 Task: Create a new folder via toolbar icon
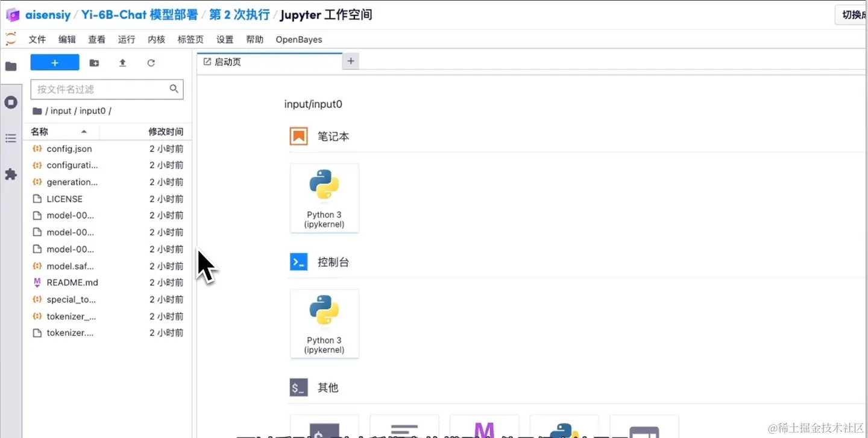[x=94, y=63]
